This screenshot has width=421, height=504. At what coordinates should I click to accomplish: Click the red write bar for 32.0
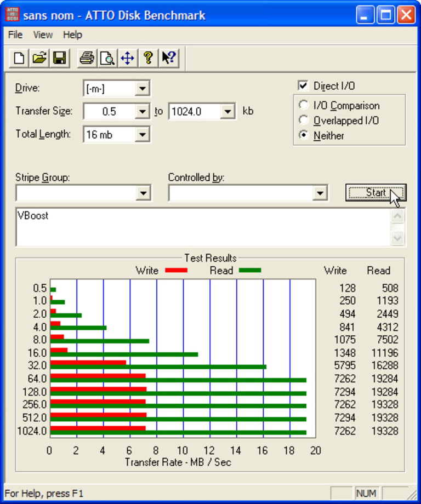coord(88,363)
